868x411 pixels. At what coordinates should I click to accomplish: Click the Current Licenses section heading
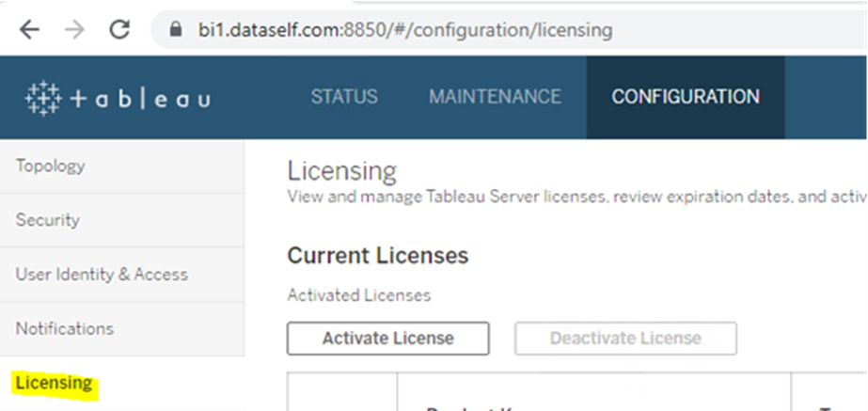[x=377, y=255]
